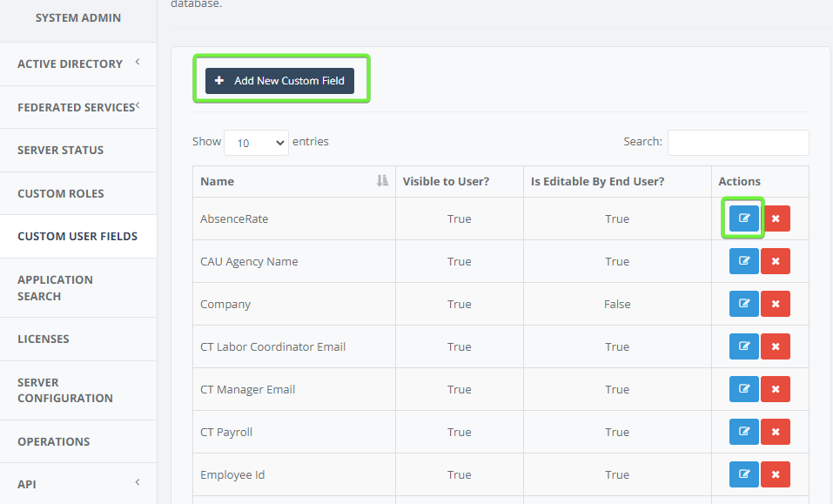Viewport: 833px width, 504px height.
Task: Open the Custom Roles page
Action: click(x=61, y=193)
